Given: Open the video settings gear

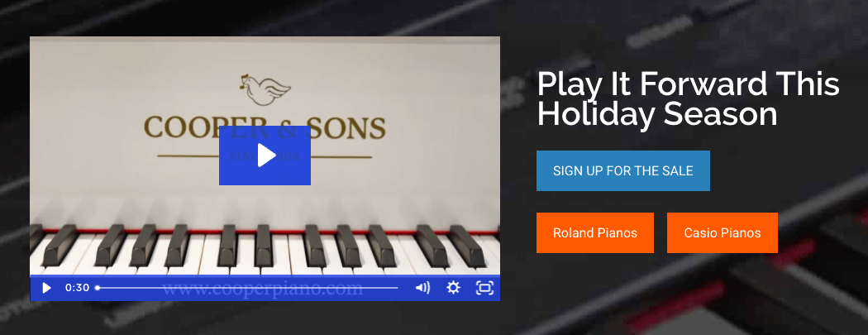Looking at the screenshot, I should pos(453,288).
